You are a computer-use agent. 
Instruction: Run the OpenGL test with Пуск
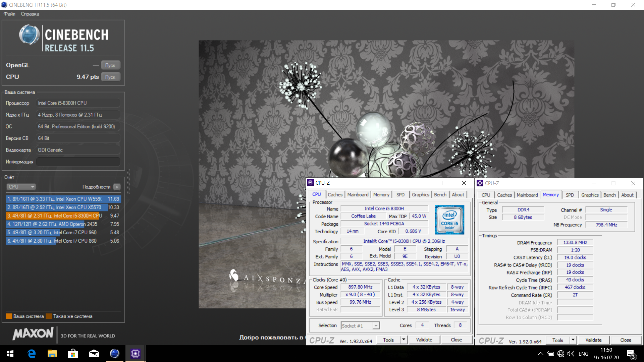tap(110, 65)
